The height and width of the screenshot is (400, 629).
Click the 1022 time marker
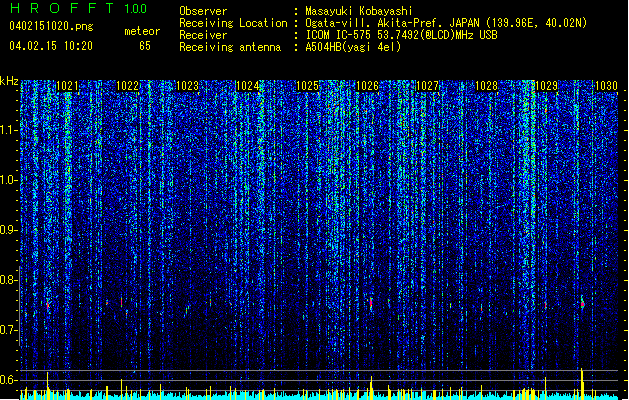coord(128,86)
